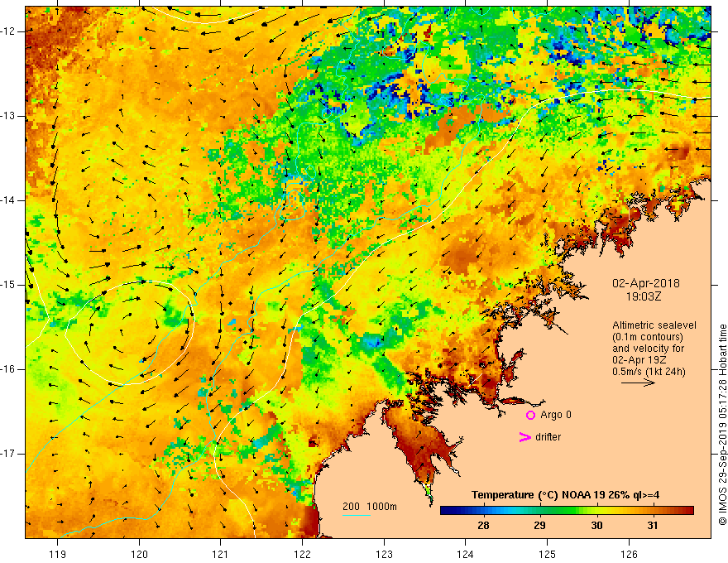Click the magenta Argo 0 circle marker
This screenshot has width=728, height=563.
530,416
